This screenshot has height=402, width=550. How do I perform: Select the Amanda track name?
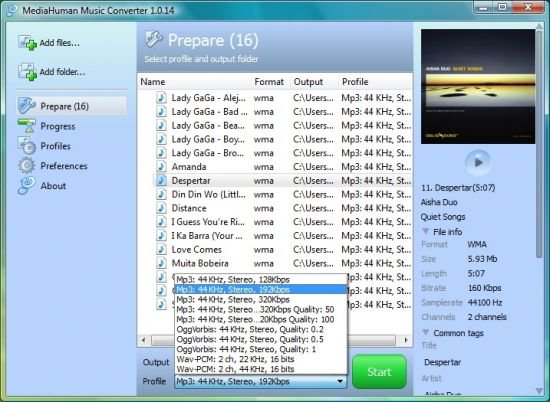[x=189, y=167]
